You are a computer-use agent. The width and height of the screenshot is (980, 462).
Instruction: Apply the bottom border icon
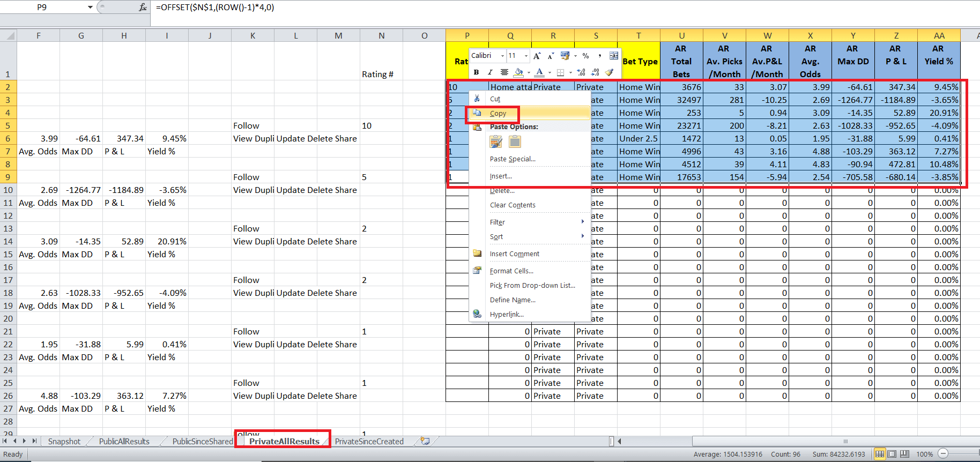tap(561, 72)
